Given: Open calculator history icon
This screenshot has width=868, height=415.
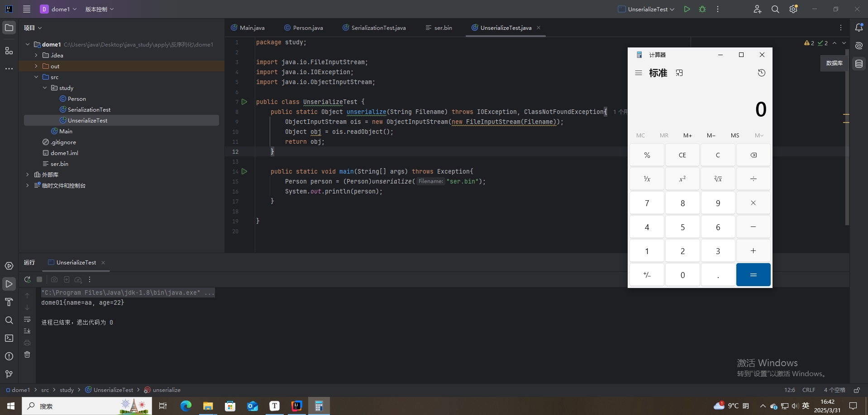Looking at the screenshot, I should pyautogui.click(x=762, y=73).
